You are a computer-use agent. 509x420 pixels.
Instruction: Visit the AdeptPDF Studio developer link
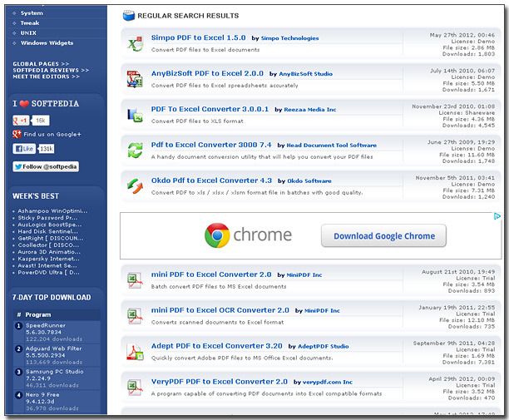pos(324,347)
